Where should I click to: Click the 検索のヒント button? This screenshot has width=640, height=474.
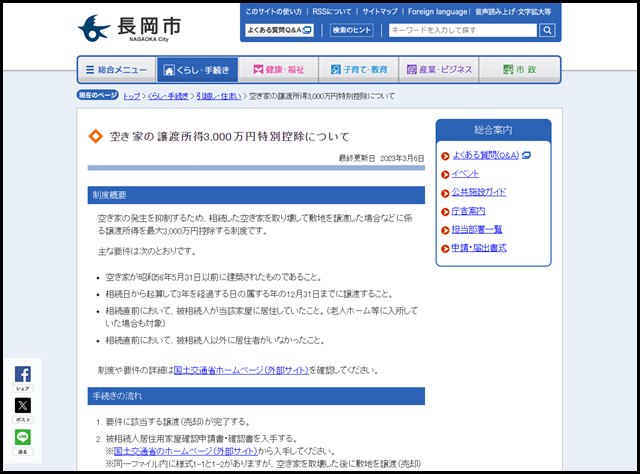(x=351, y=30)
